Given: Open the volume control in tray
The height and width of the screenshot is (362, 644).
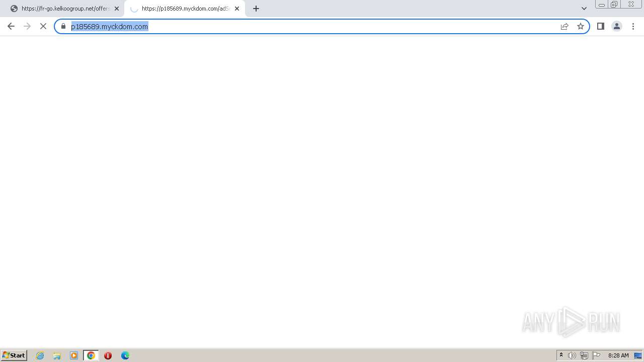Looking at the screenshot, I should point(572,355).
